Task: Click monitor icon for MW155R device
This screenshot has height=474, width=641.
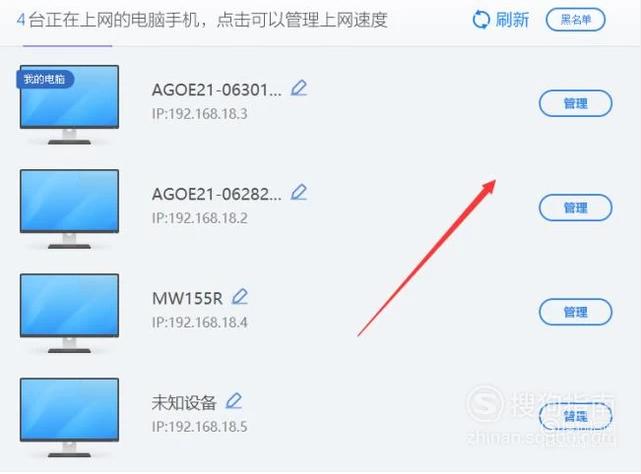Action: point(69,313)
